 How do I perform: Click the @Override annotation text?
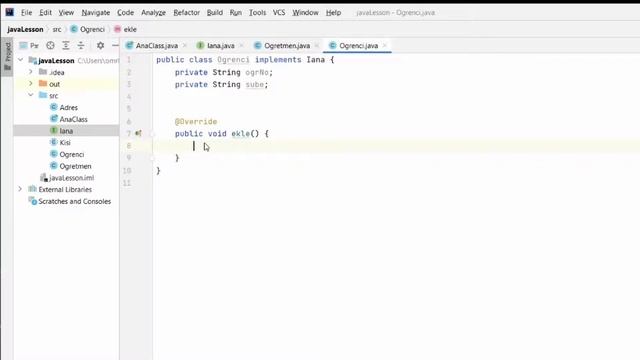(x=196, y=122)
